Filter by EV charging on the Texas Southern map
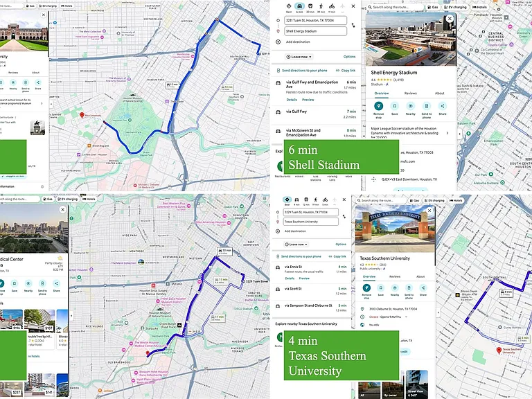532x399 pixels. click(434, 200)
